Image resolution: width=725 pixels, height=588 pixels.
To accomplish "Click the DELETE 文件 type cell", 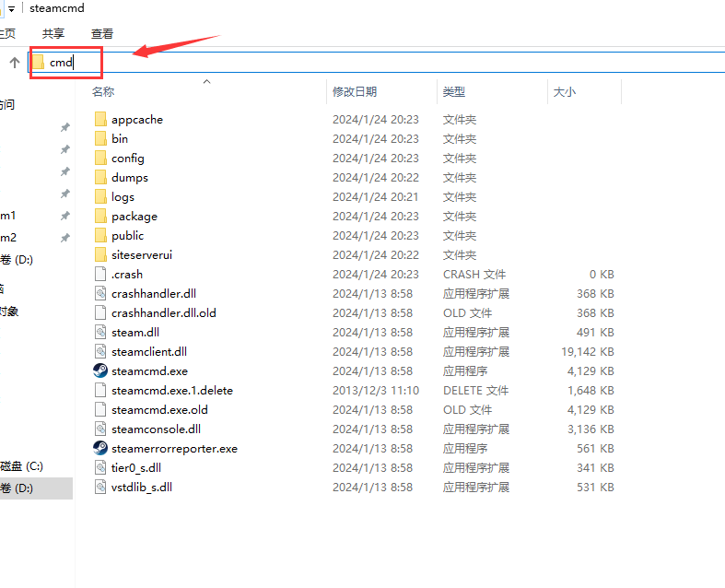I will (x=475, y=391).
